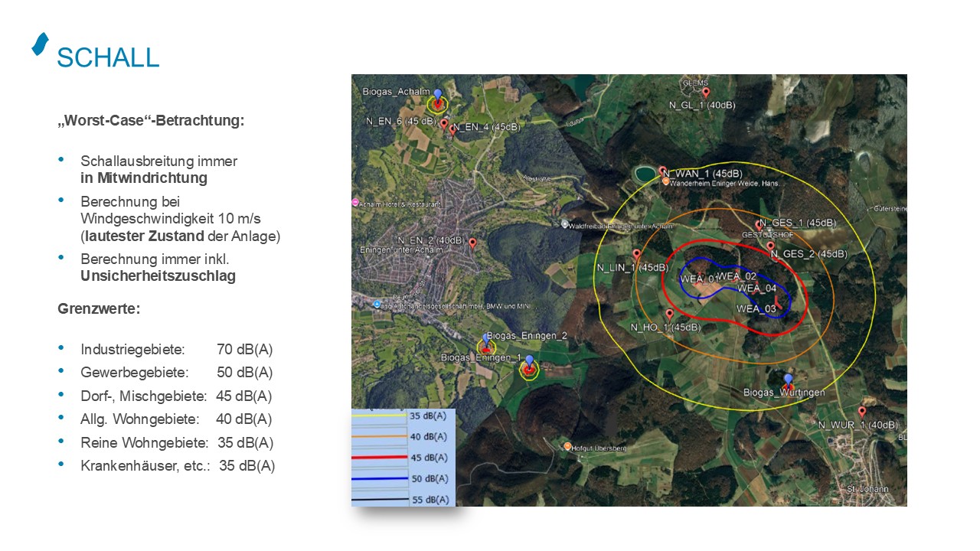
Task: Click the blue Biogas_Achalm map pin
Action: (x=437, y=96)
